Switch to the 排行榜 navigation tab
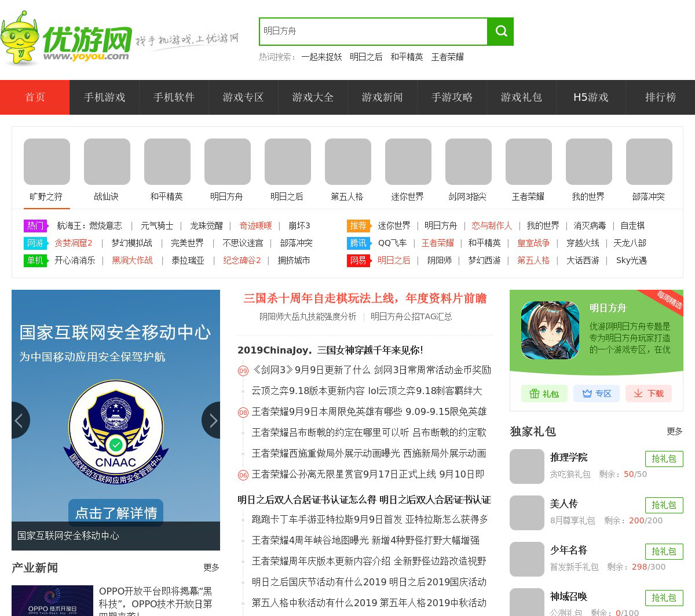The height and width of the screenshot is (616, 695). (x=660, y=97)
